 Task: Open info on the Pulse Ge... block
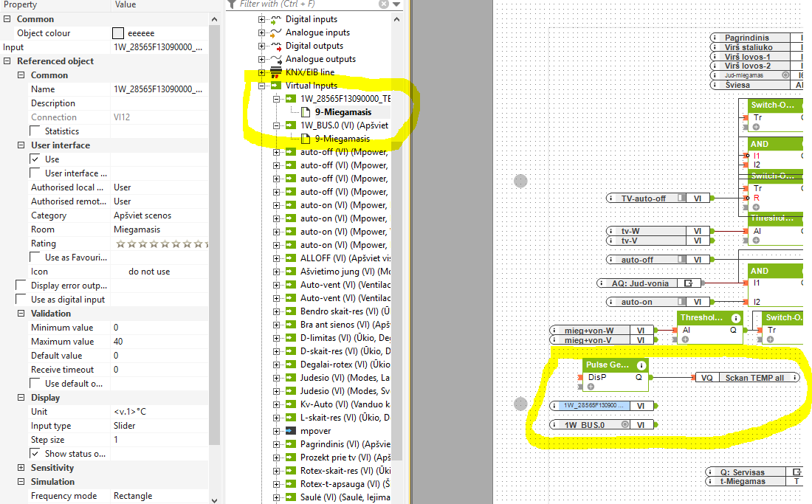641,365
